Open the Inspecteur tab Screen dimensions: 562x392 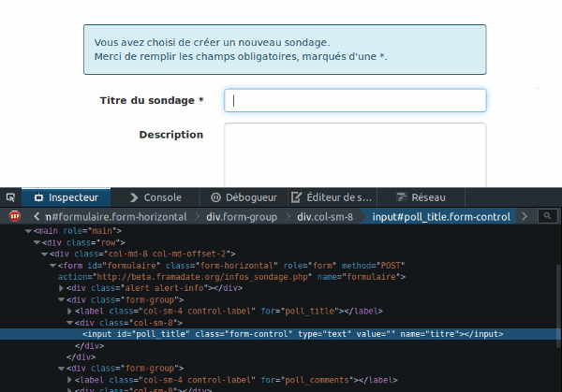click(x=67, y=197)
